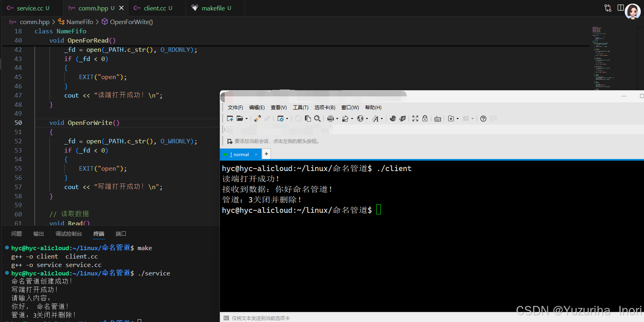Screen dimensions: 644x322
Task: Close the '1 normal' session tab
Action: pos(256,155)
